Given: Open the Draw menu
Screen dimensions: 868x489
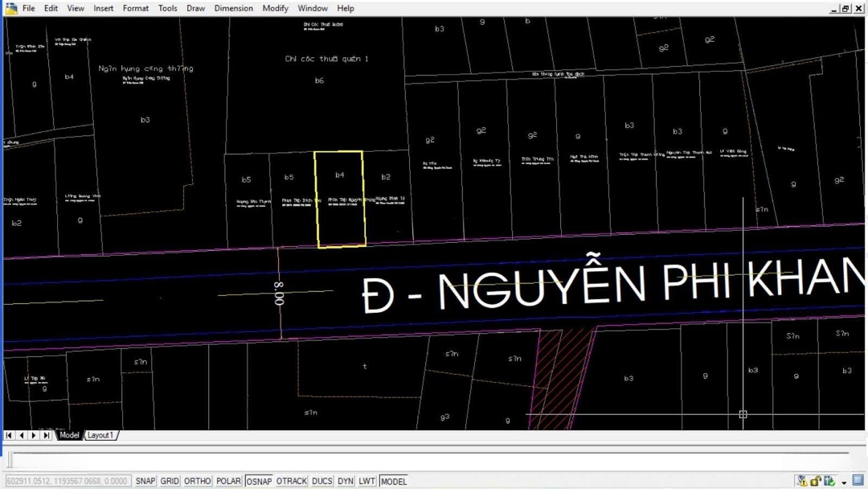Looking at the screenshot, I should coord(195,8).
